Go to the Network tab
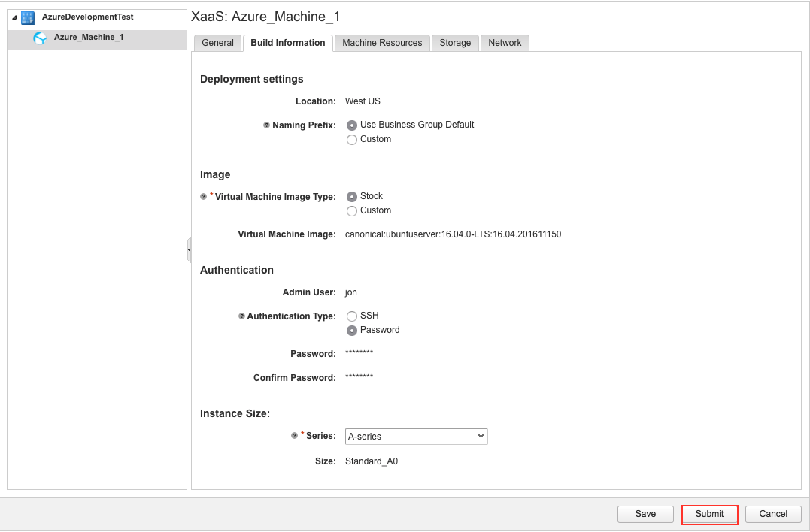Image resolution: width=810 pixels, height=532 pixels. pos(505,43)
